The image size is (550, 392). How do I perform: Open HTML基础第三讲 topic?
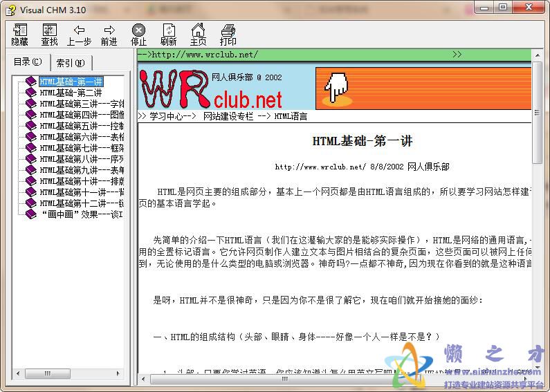point(82,104)
